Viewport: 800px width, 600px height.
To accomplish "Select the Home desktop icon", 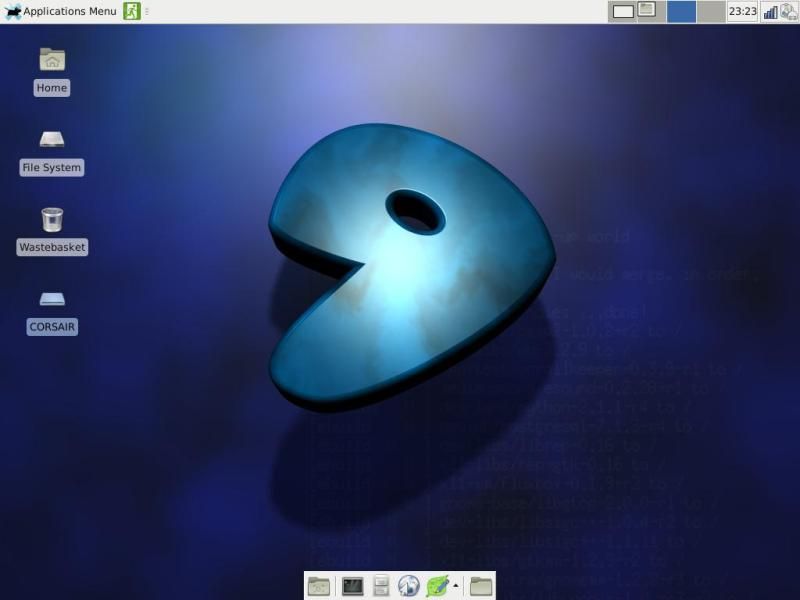I will (52, 71).
